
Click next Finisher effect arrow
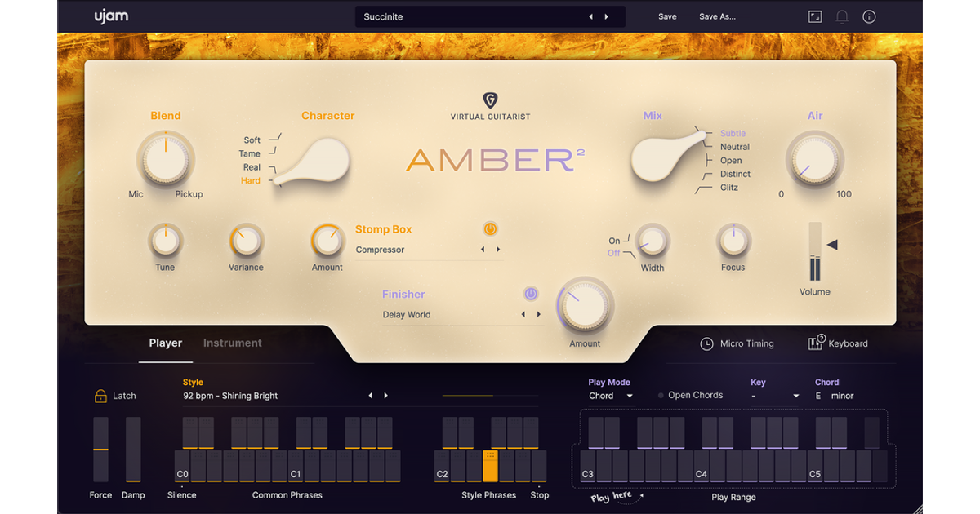pos(538,314)
